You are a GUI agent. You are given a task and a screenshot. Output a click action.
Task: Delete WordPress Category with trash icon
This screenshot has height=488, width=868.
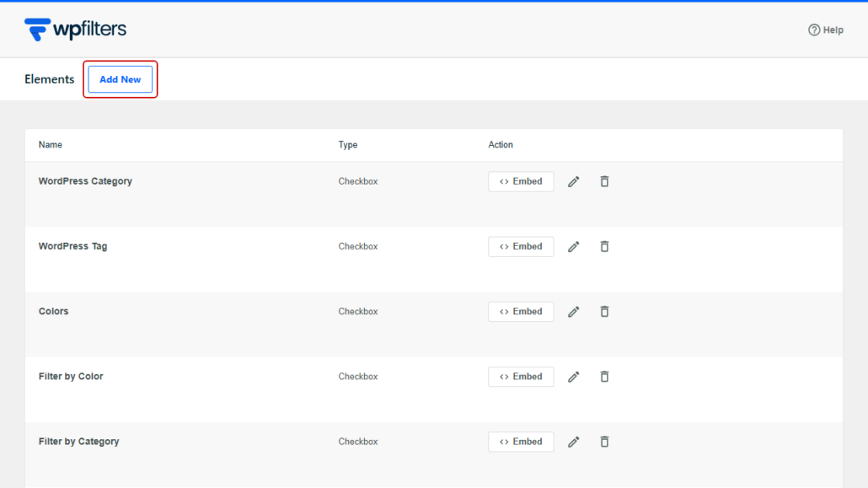point(604,181)
